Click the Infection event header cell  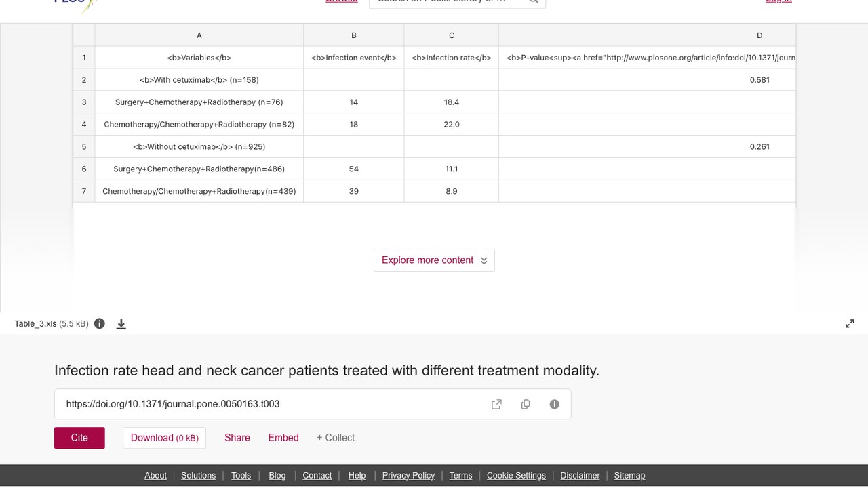tap(354, 58)
